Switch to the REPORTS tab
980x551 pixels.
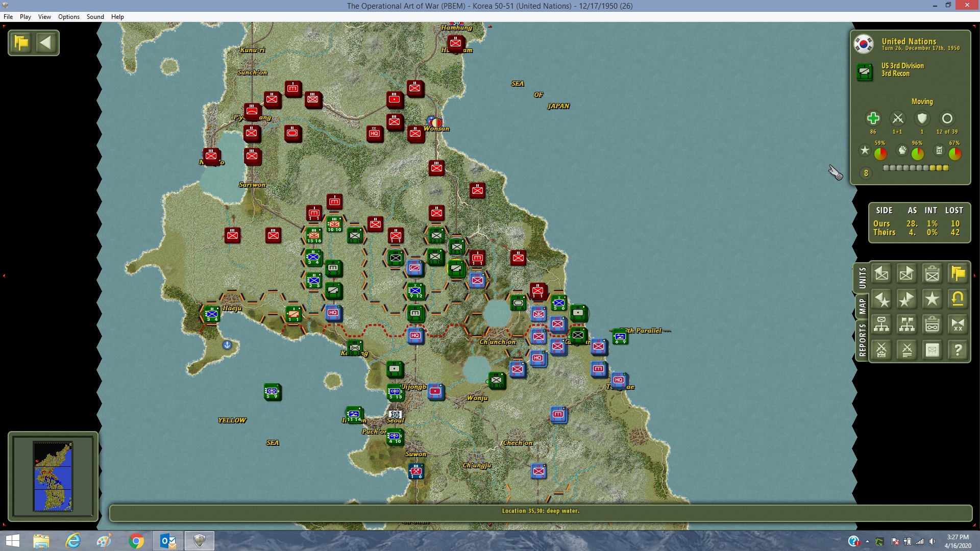pos(862,340)
